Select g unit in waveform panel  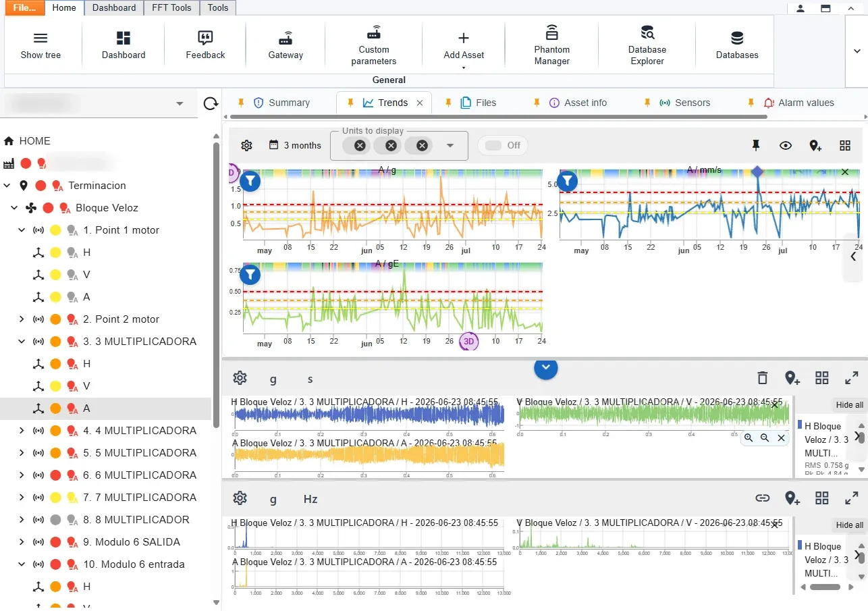coord(273,379)
